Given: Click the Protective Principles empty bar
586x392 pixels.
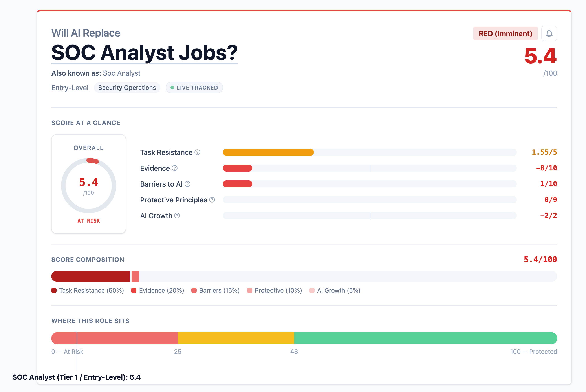Looking at the screenshot, I should pos(370,200).
